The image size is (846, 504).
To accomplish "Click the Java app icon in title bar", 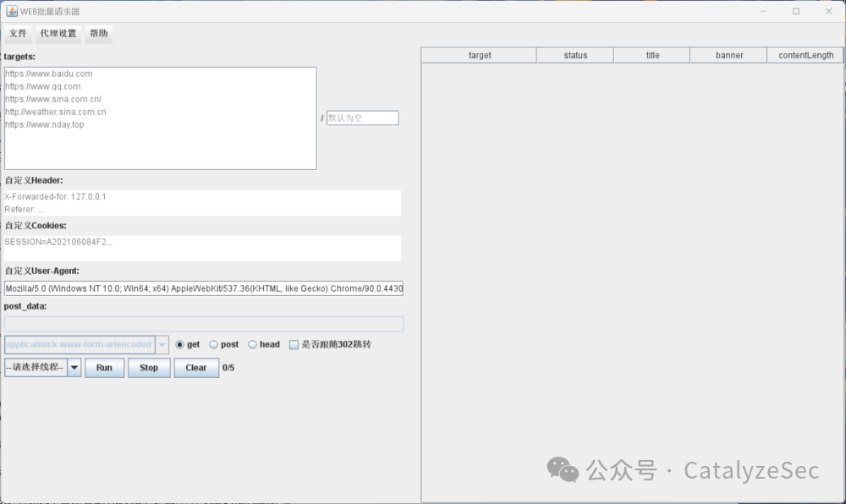I will [x=12, y=11].
